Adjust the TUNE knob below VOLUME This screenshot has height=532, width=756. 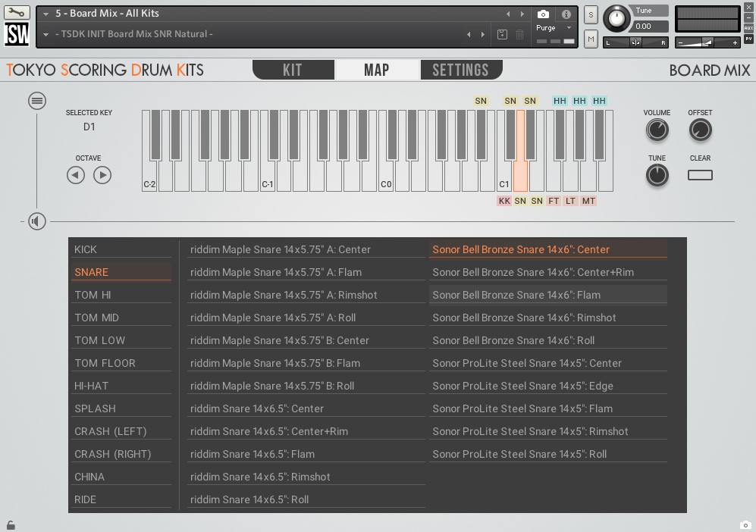tap(657, 175)
